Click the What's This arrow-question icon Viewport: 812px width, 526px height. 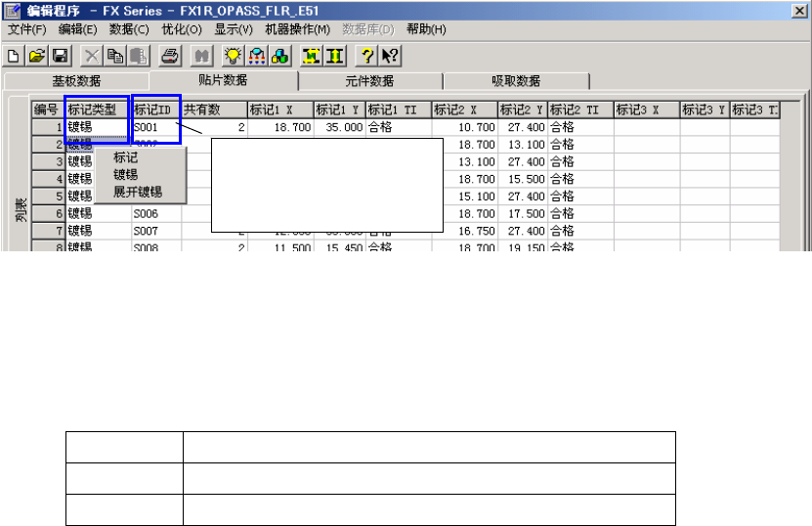tap(390, 56)
